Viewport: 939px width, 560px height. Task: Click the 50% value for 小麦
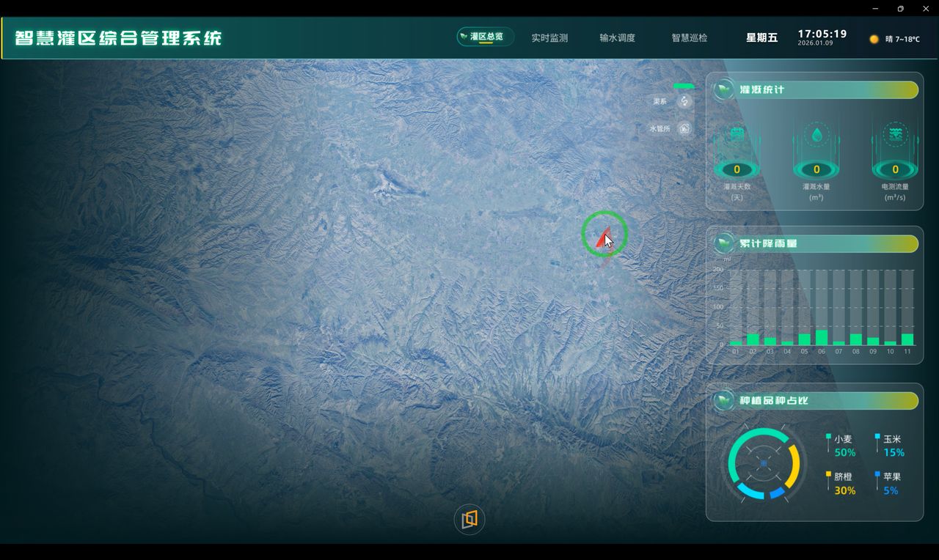pyautogui.click(x=845, y=453)
